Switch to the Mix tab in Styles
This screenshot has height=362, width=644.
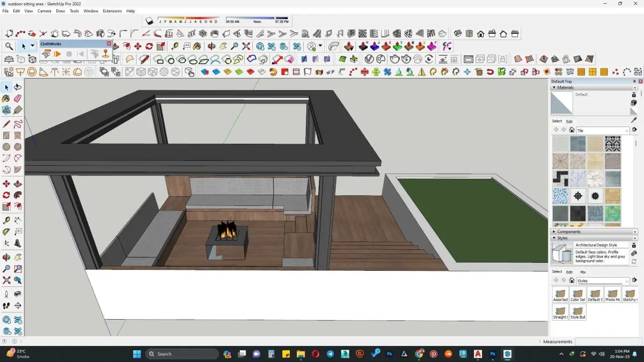(x=583, y=272)
